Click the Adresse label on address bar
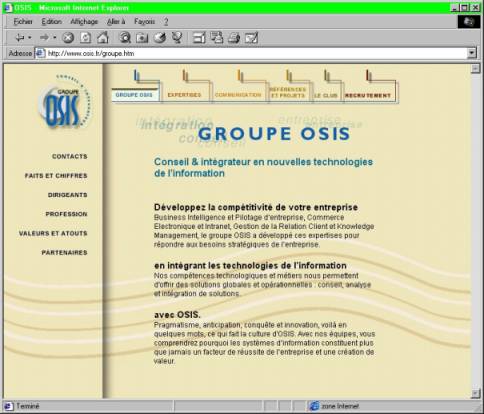This screenshot has width=484, height=414. coord(20,53)
